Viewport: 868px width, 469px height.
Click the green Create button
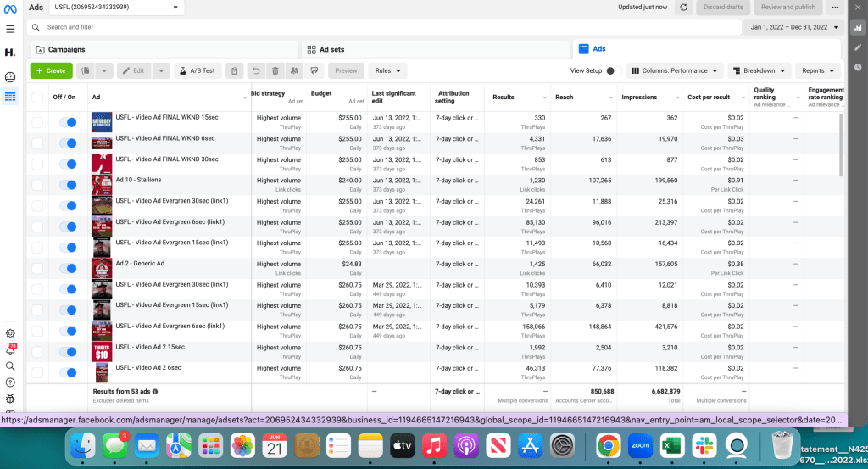click(51, 71)
